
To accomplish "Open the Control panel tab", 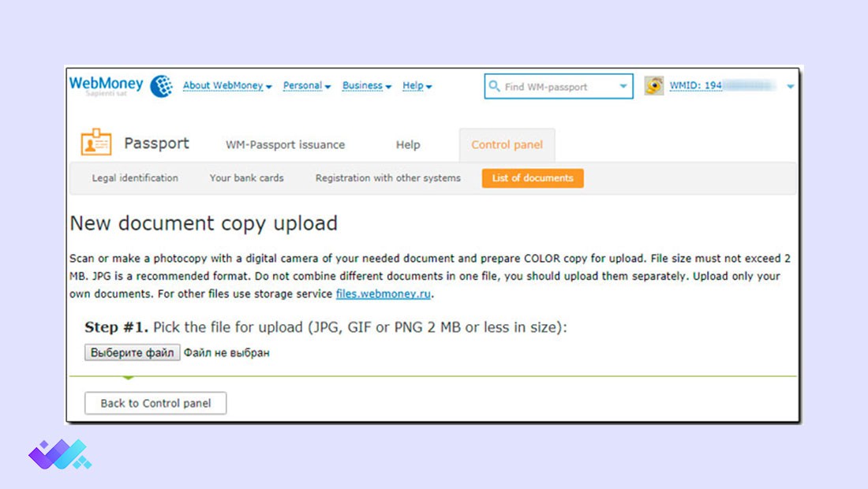I will click(x=507, y=145).
